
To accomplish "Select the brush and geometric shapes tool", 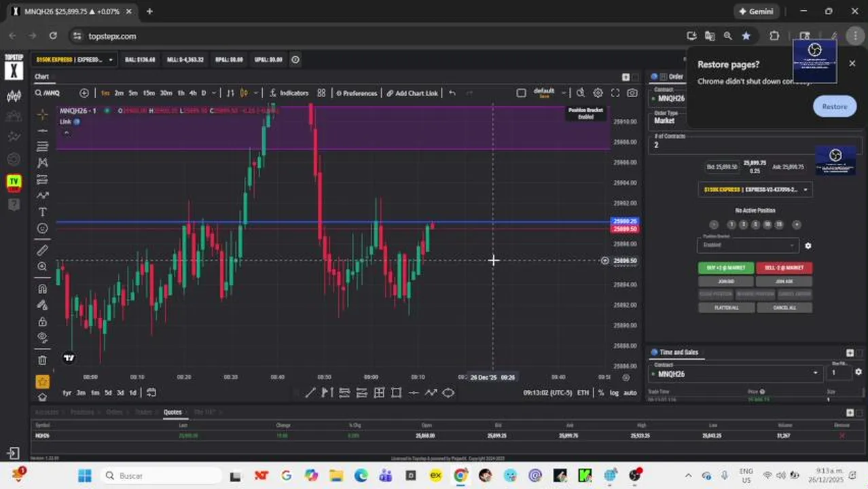I will click(x=42, y=196).
